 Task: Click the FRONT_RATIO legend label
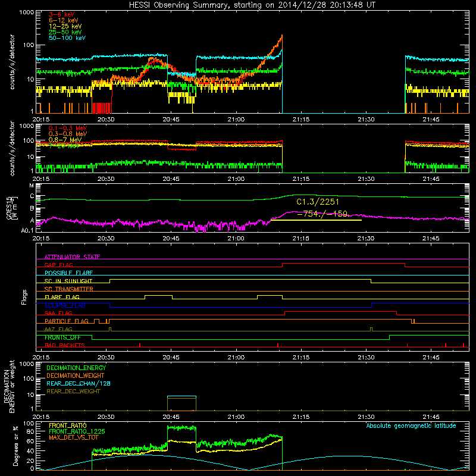(68, 425)
